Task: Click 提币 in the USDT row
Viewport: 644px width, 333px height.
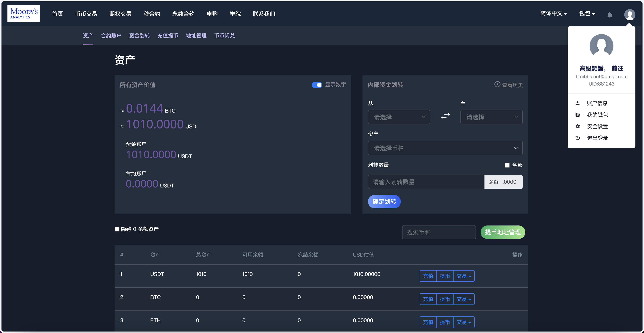Action: pos(445,276)
